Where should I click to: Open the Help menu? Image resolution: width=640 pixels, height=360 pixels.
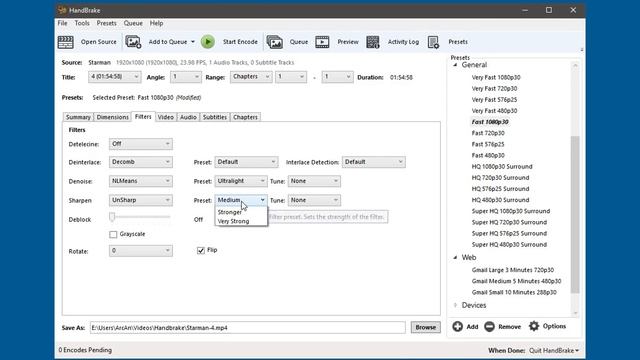click(x=156, y=23)
